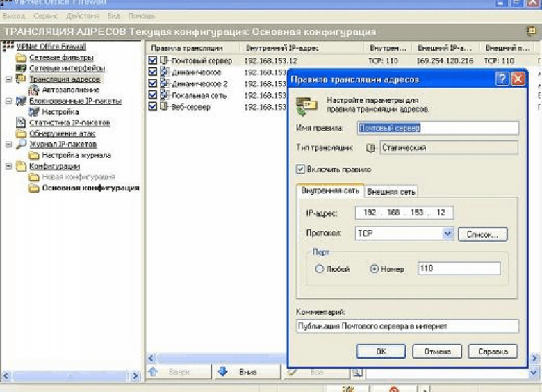This screenshot has height=392, width=542.
Task: Click the Вверх move-up button
Action: point(179,373)
